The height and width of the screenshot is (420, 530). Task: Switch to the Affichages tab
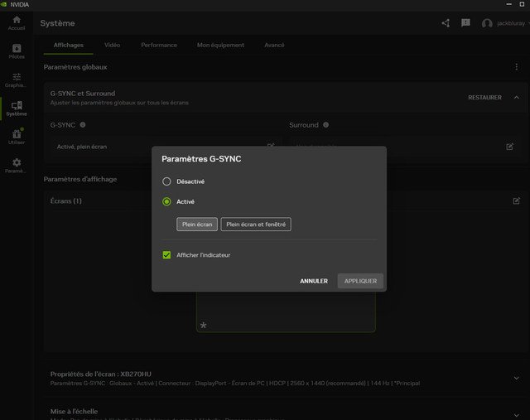[68, 45]
